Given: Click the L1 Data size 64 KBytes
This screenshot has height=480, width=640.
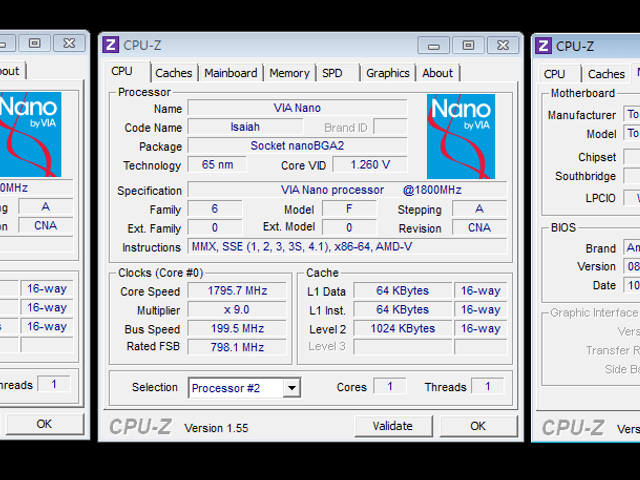Looking at the screenshot, I should (402, 291).
